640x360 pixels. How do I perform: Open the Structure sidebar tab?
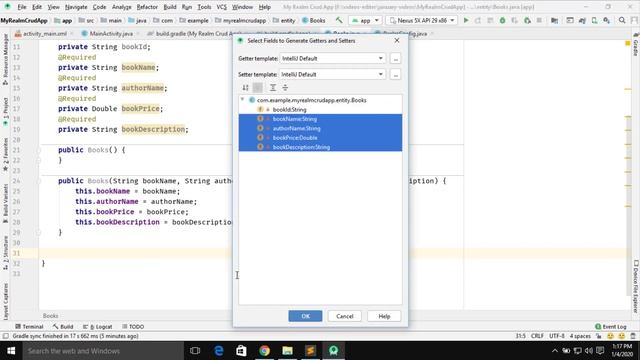click(x=5, y=252)
